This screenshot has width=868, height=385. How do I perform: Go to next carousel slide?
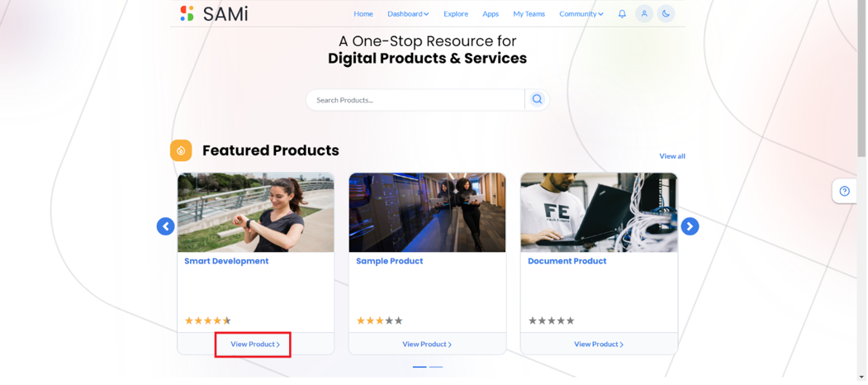click(690, 226)
